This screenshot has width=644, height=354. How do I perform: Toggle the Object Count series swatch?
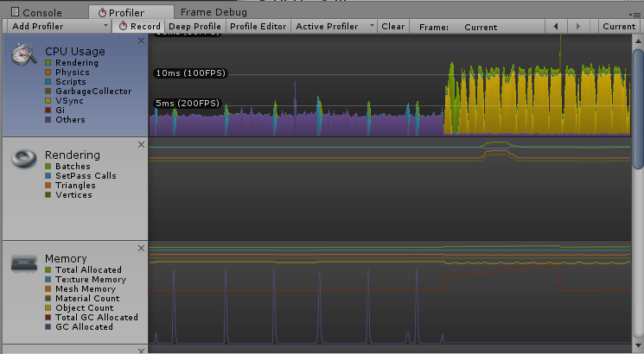coord(48,307)
